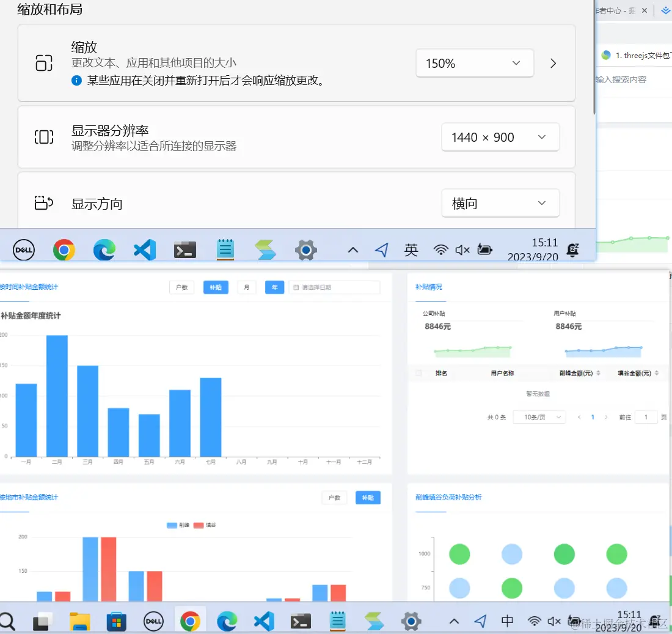Viewport: 672px width, 634px height.
Task: Open Task View in the bottom taskbar
Action: 42,621
